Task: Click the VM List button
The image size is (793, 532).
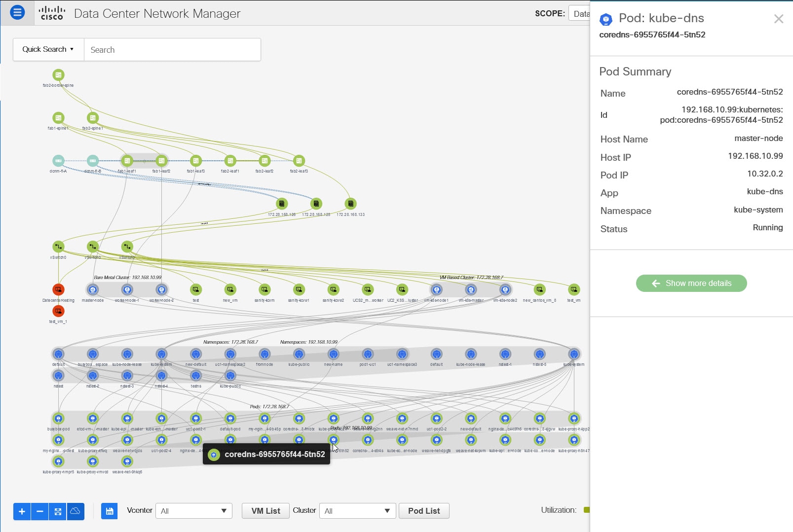Action: click(x=265, y=511)
